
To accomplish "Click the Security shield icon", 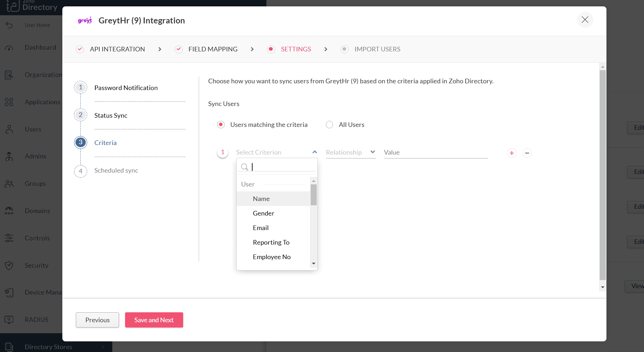I will (x=9, y=266).
